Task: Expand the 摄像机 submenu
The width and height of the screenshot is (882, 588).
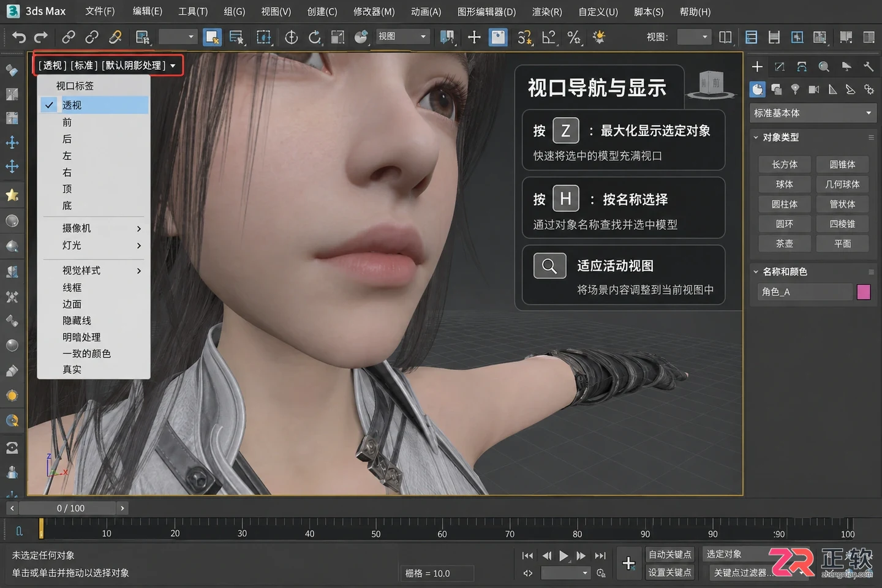Action: tap(94, 228)
